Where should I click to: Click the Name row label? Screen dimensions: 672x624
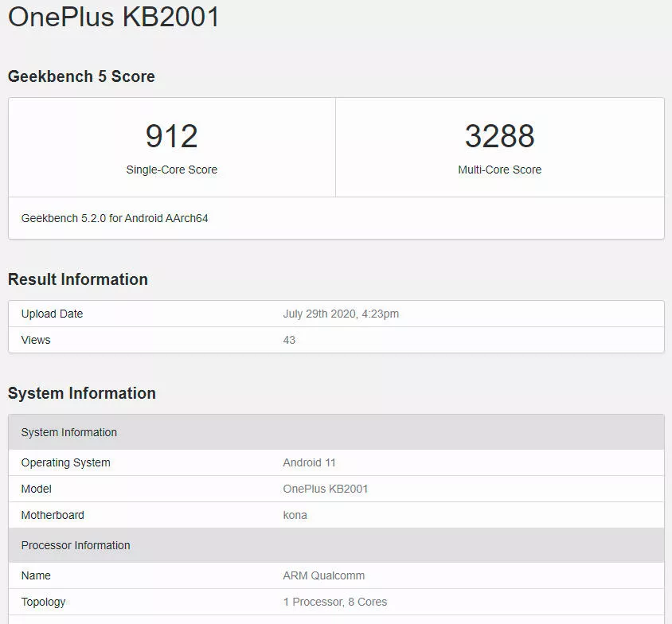point(36,575)
